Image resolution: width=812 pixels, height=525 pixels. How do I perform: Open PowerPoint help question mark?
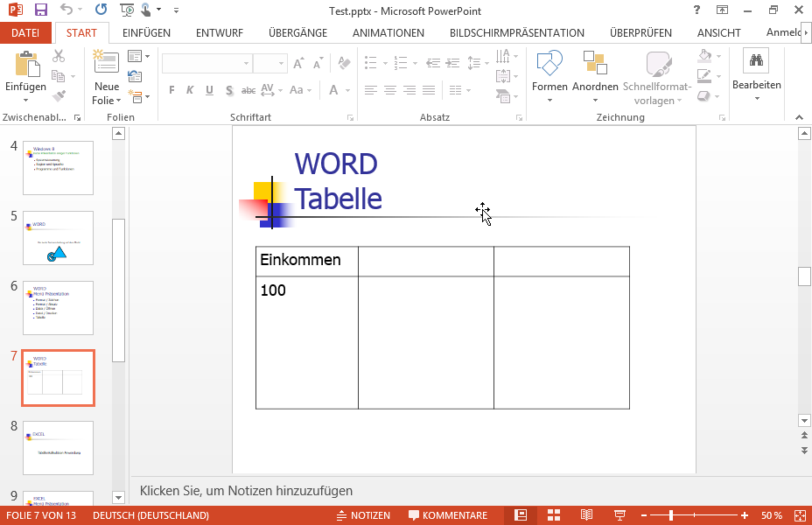697,10
